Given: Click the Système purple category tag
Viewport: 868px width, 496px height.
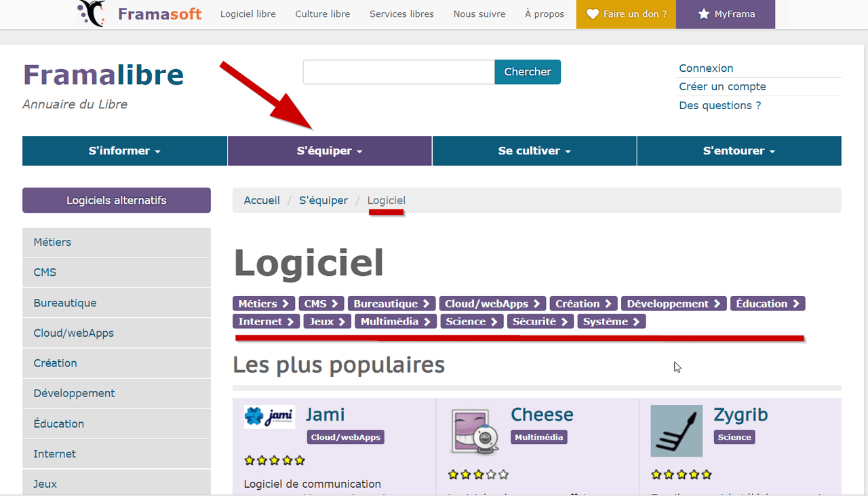Looking at the screenshot, I should click(x=612, y=321).
